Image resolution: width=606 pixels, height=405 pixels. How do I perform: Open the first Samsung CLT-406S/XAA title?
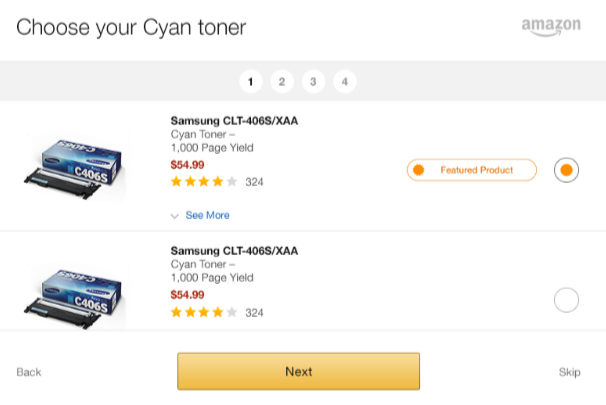click(234, 121)
